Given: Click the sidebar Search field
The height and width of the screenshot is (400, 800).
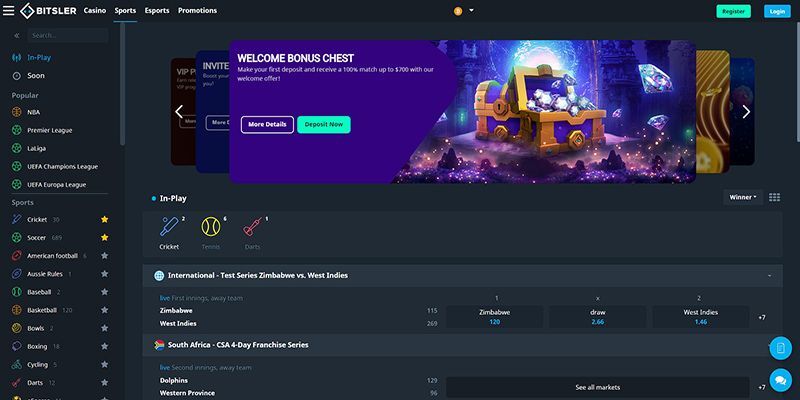Looking at the screenshot, I should (68, 35).
